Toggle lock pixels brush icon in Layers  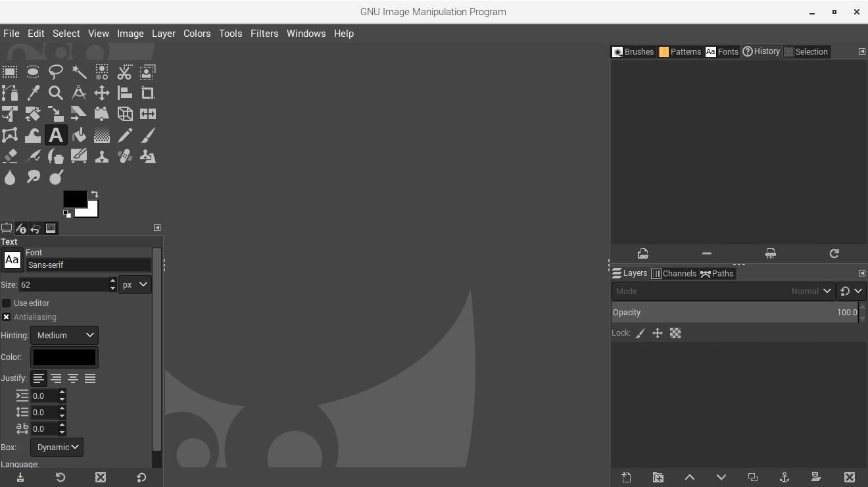coord(640,333)
